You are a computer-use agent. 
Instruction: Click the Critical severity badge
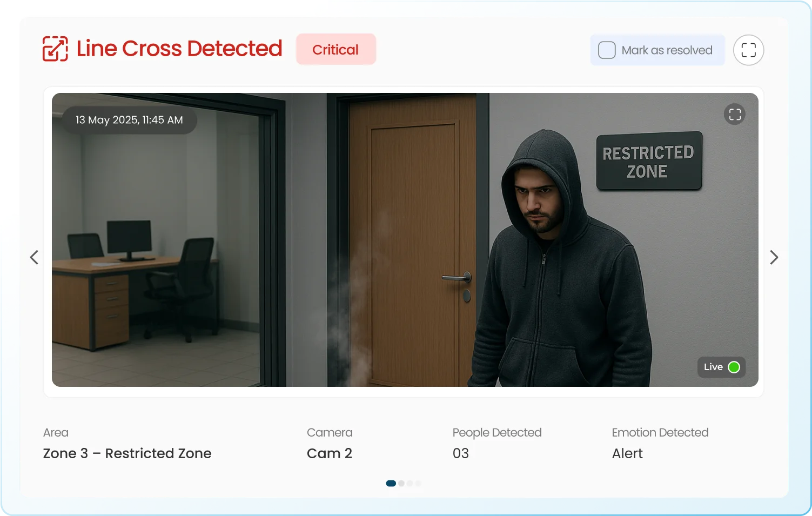tap(335, 50)
